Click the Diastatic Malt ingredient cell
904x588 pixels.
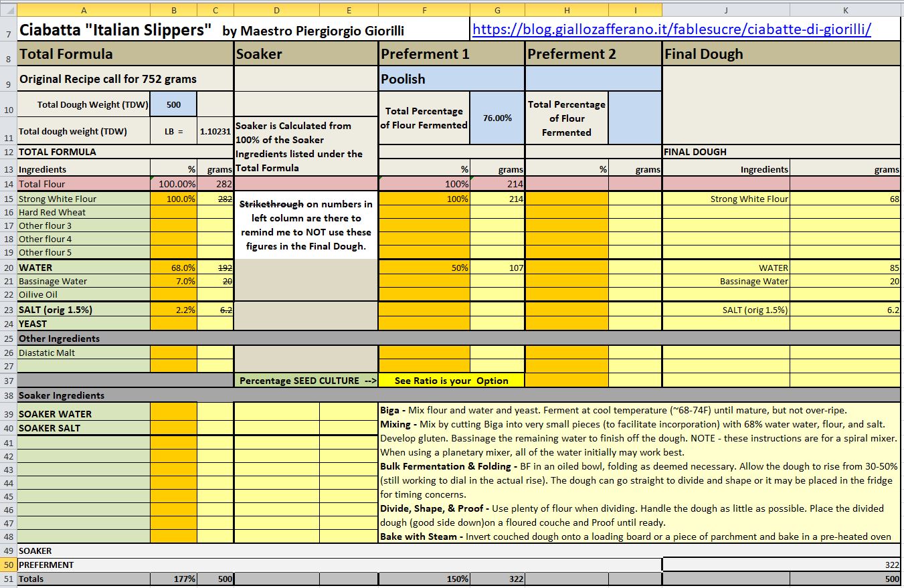pyautogui.click(x=84, y=353)
